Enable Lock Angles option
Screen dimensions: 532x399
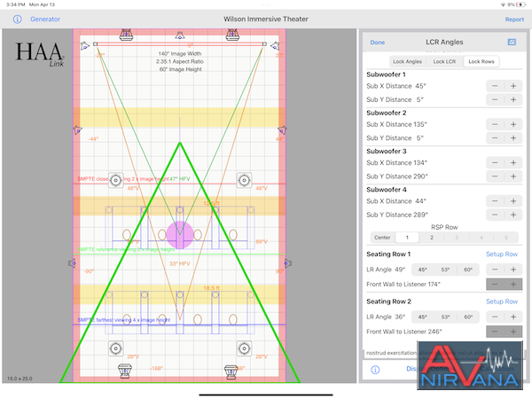[x=407, y=62]
